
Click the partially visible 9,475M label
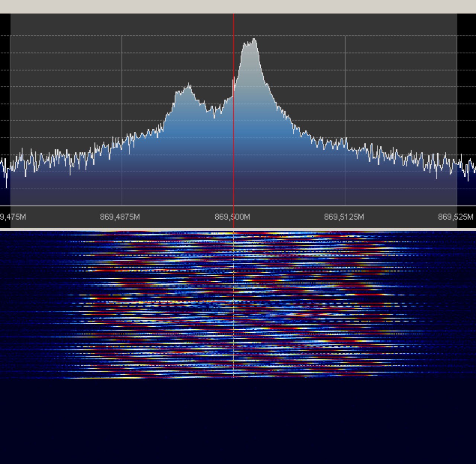[x=13, y=217]
